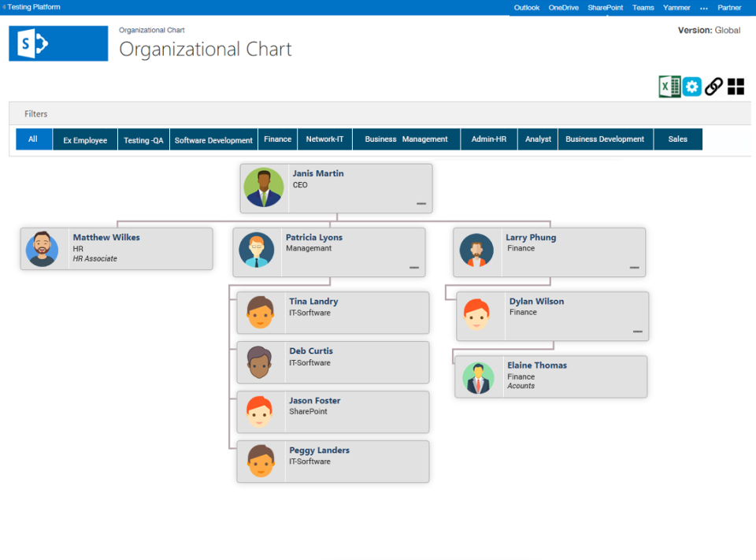Enable the Finance department filter

pos(277,139)
